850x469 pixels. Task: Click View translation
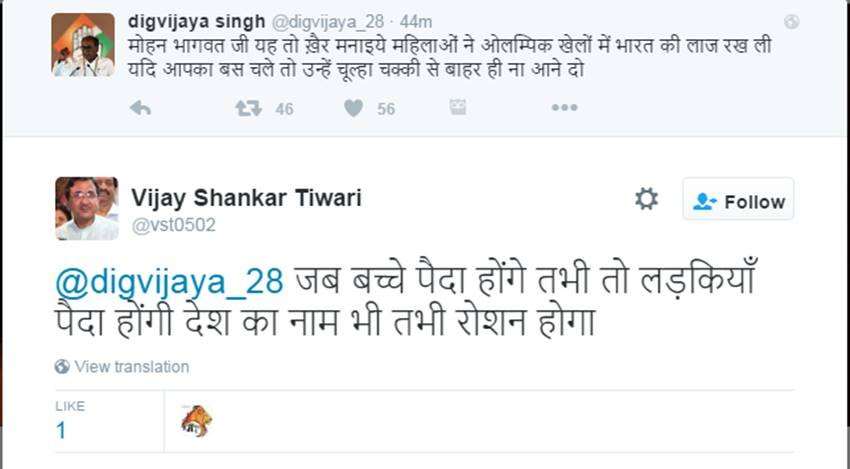(x=131, y=367)
